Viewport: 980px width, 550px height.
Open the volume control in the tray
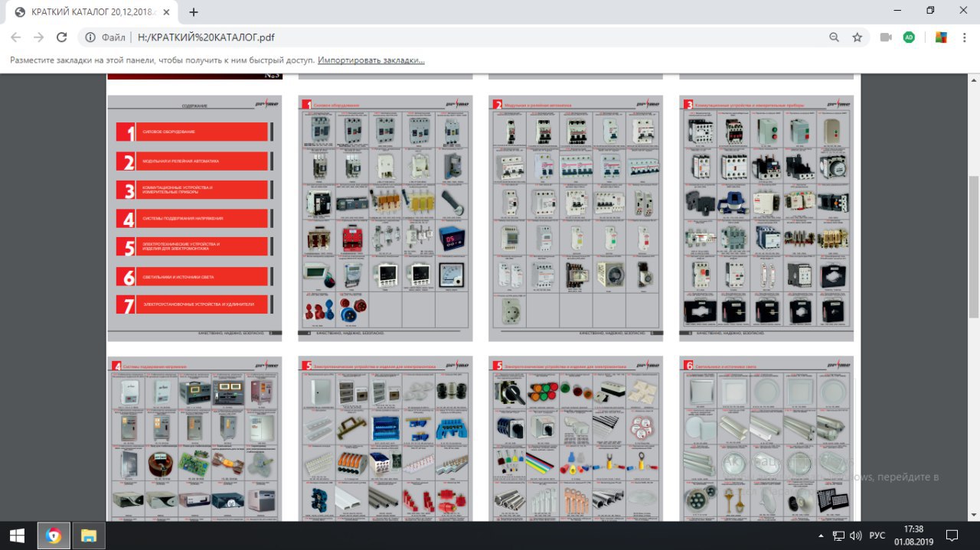(855, 535)
